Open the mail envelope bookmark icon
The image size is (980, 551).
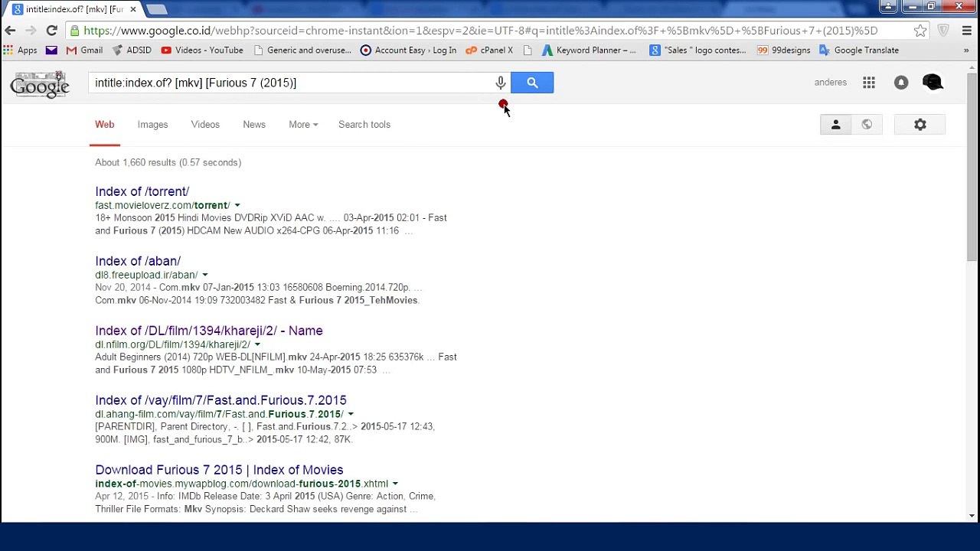[x=51, y=51]
